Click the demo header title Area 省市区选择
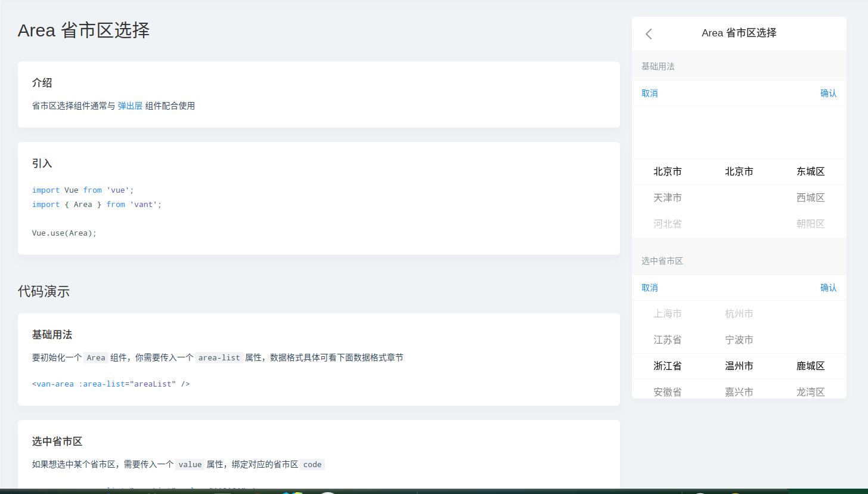 739,33
